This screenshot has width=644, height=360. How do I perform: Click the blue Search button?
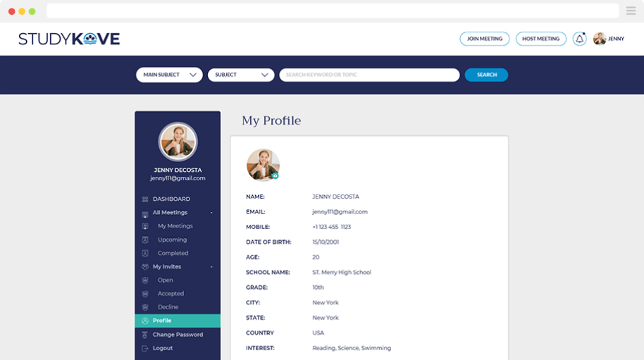(486, 75)
